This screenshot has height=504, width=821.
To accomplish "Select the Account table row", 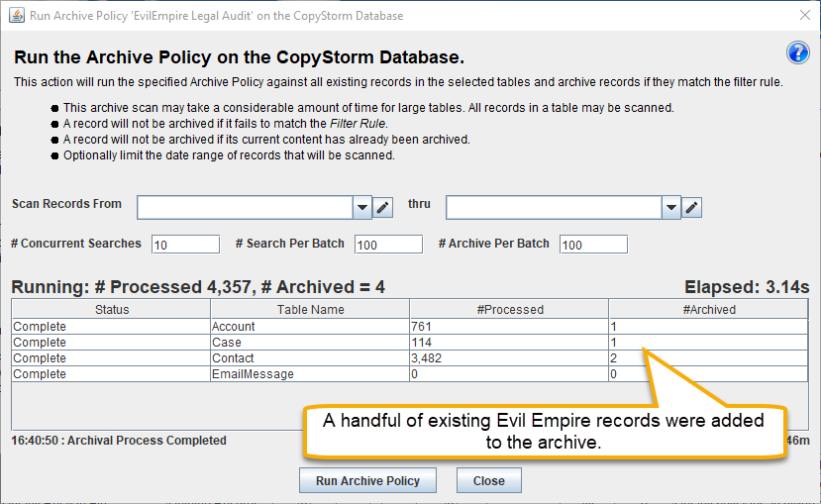I will click(x=410, y=327).
